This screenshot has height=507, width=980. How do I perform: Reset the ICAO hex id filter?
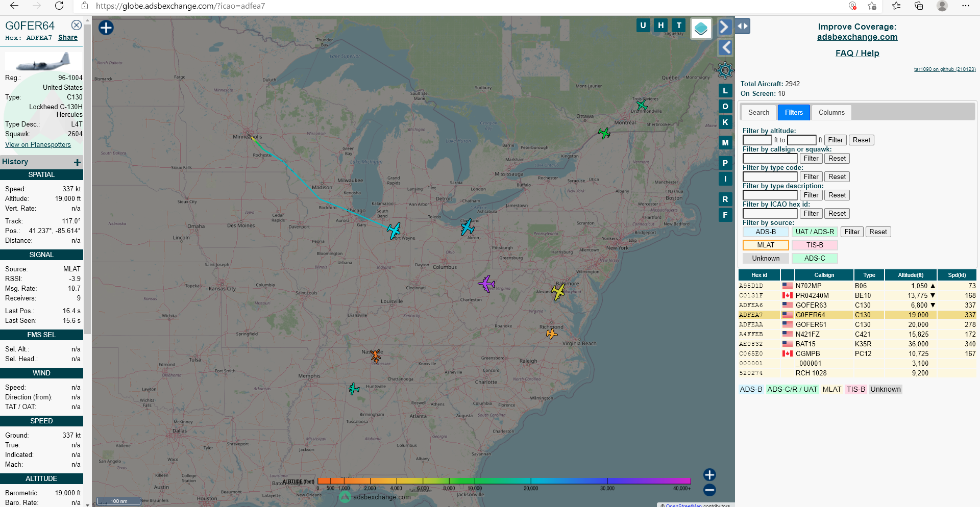point(837,214)
